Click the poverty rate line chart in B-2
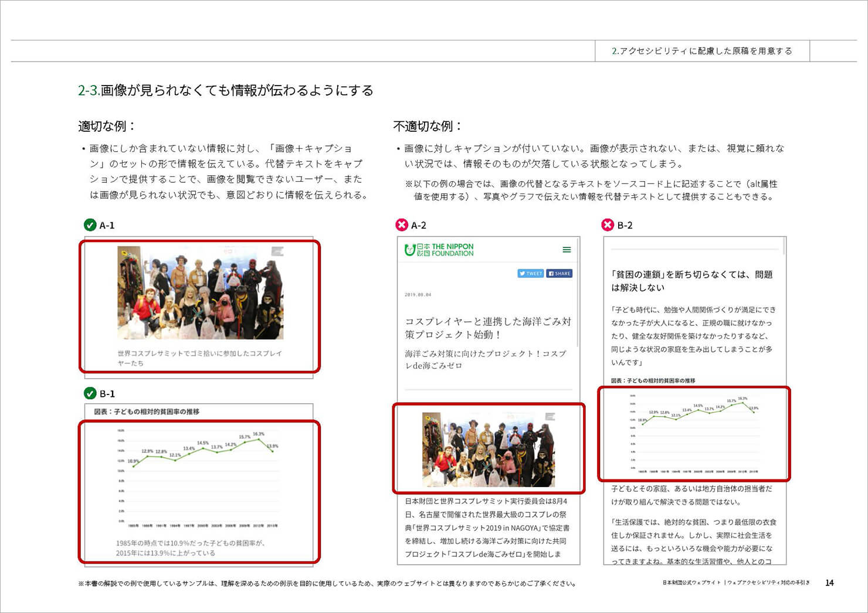This screenshot has width=868, height=613. [x=694, y=434]
